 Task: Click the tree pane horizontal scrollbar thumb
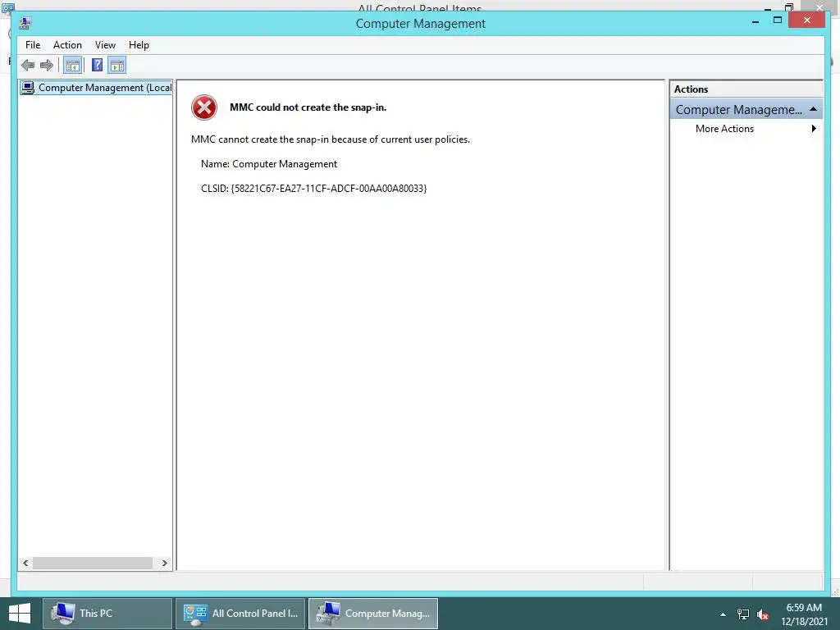click(x=92, y=563)
